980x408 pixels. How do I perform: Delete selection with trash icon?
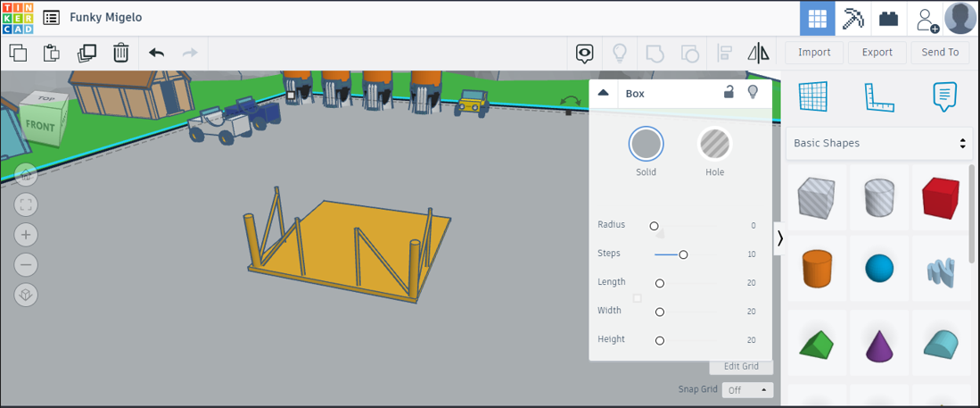tap(120, 53)
